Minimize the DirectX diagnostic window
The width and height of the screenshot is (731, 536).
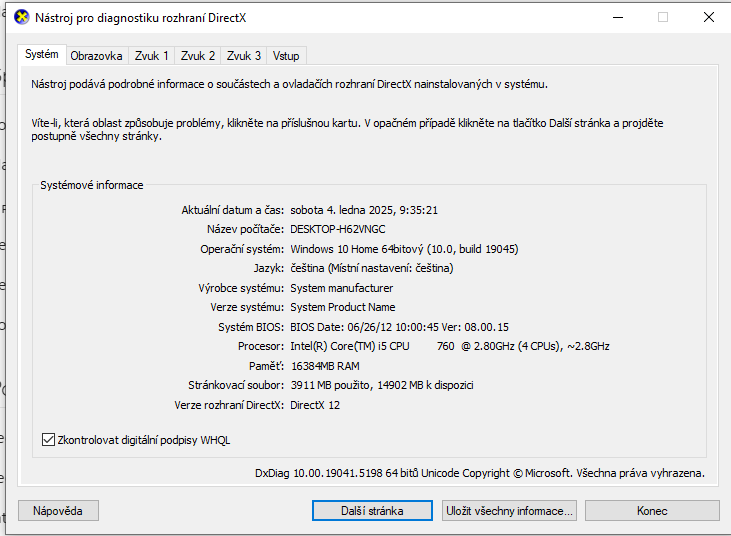[x=618, y=17]
